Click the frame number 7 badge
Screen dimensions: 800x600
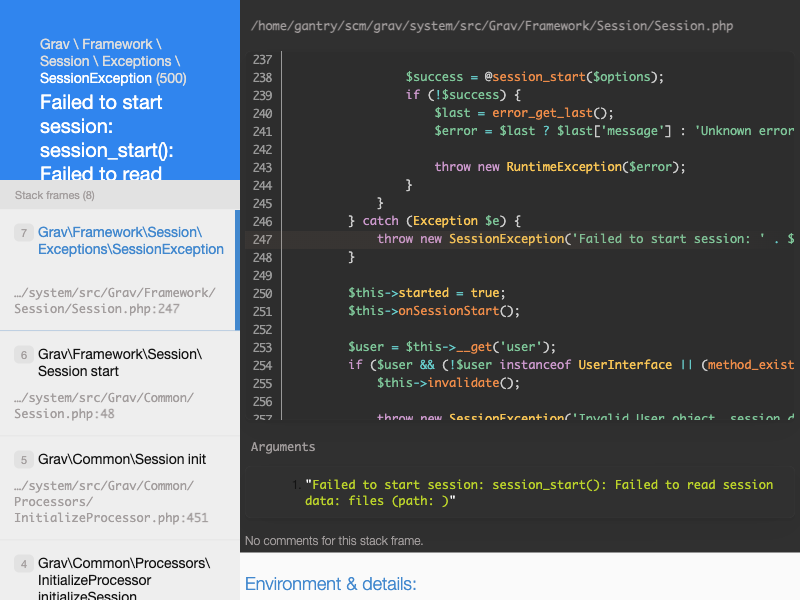(x=23, y=233)
